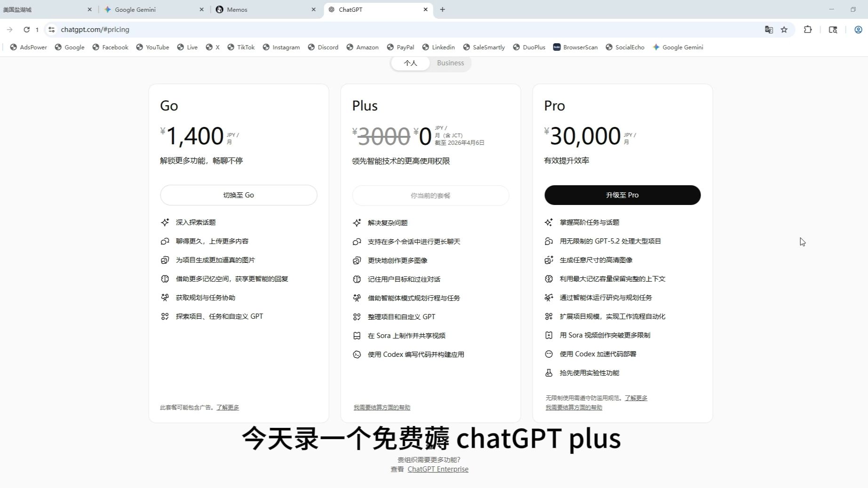
Task: Click the 解决复杂问题 feature text
Action: click(388, 223)
